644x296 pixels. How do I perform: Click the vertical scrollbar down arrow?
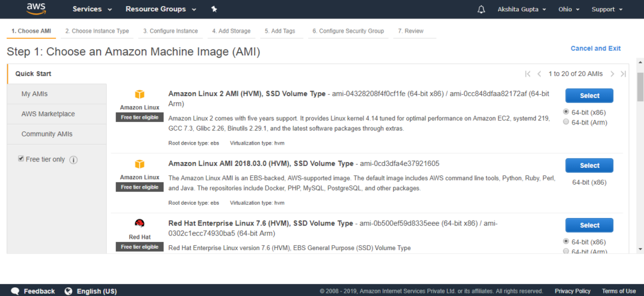pyautogui.click(x=640, y=249)
